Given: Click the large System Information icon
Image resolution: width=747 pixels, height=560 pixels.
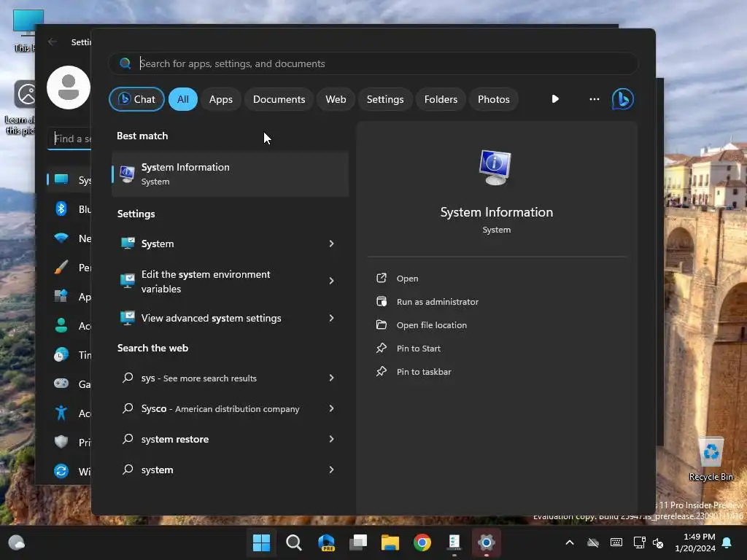Looking at the screenshot, I should click(x=495, y=167).
